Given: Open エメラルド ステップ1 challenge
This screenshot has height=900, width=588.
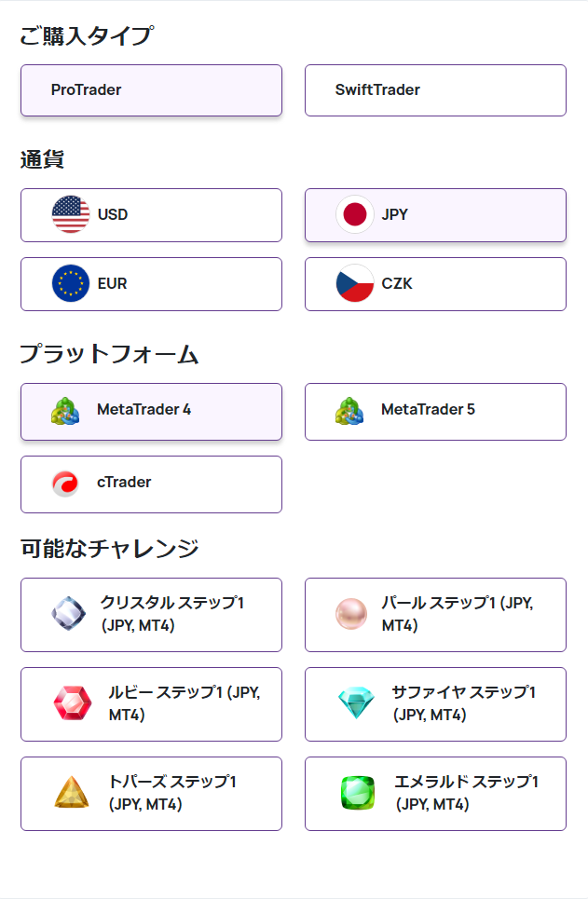Looking at the screenshot, I should tap(435, 794).
